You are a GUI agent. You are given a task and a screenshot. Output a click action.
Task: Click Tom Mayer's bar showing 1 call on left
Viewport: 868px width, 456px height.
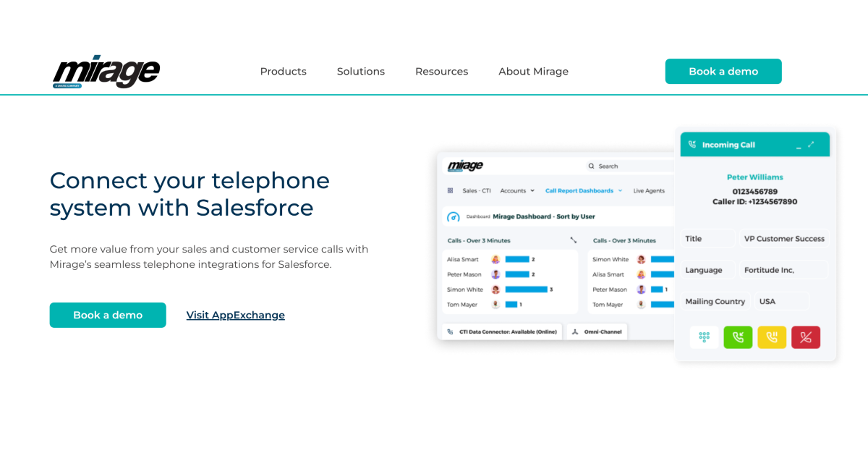(x=511, y=305)
